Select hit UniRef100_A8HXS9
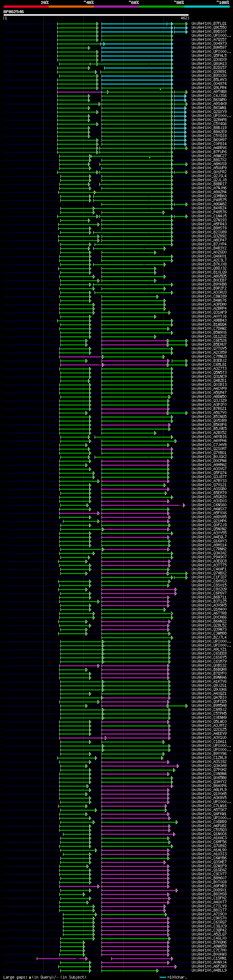The width and height of the screenshot is (233, 980). (x=209, y=164)
